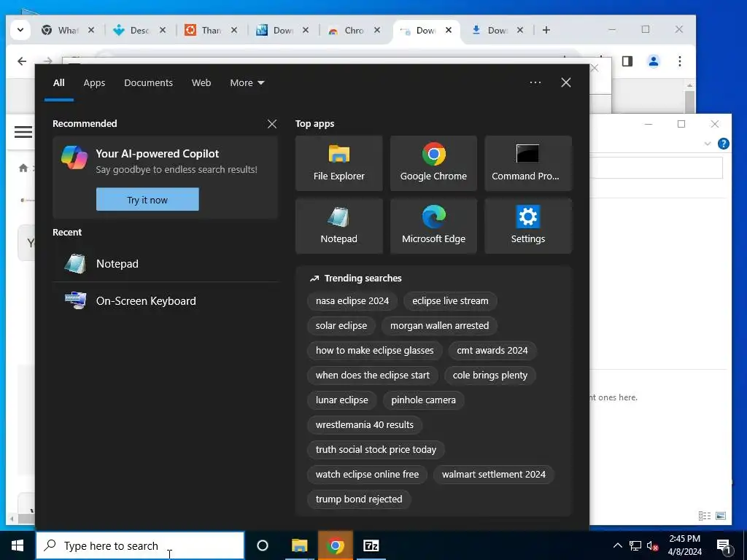This screenshot has height=560, width=747.
Task: Click the muted volume icon in tray
Action: (x=653, y=545)
